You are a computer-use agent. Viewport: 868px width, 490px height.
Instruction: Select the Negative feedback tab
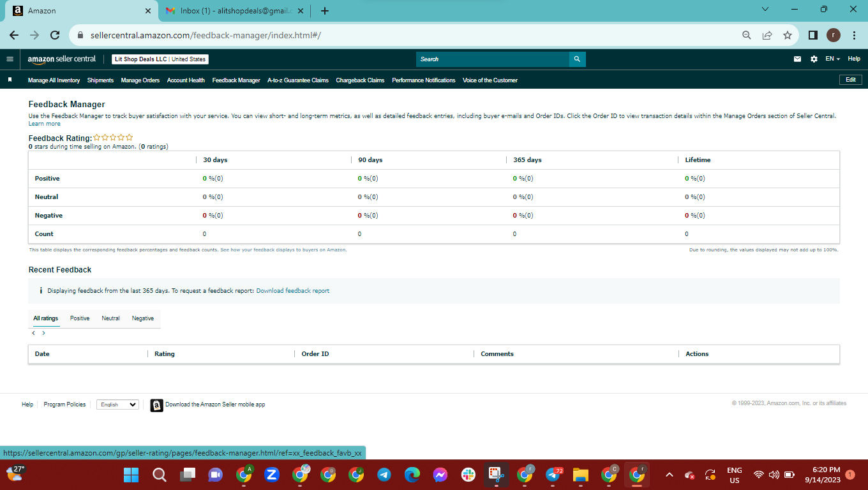click(x=143, y=318)
